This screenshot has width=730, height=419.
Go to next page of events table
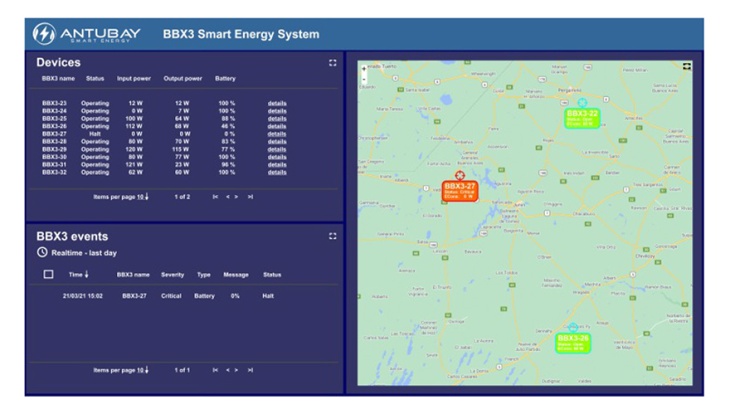(237, 370)
